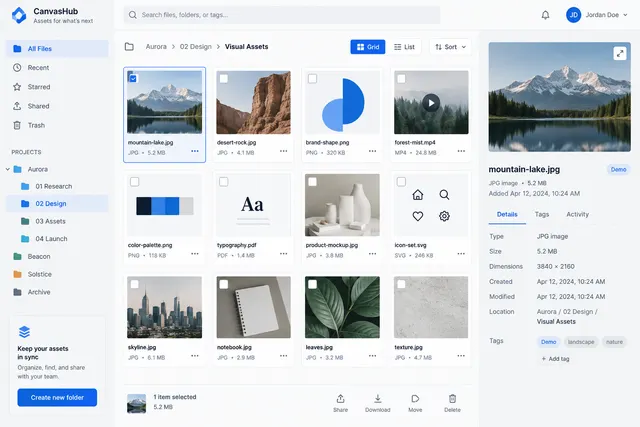Select the forest-mist.mp4 checkbox

pyautogui.click(x=401, y=78)
